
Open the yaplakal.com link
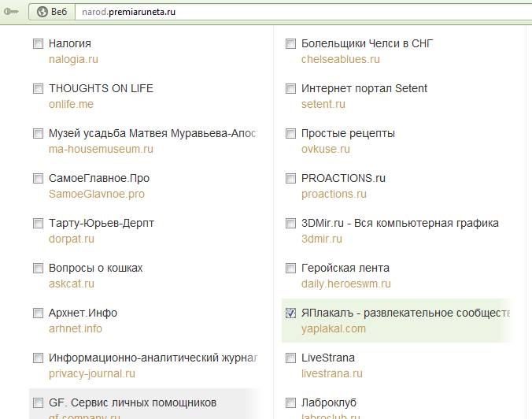tap(334, 328)
